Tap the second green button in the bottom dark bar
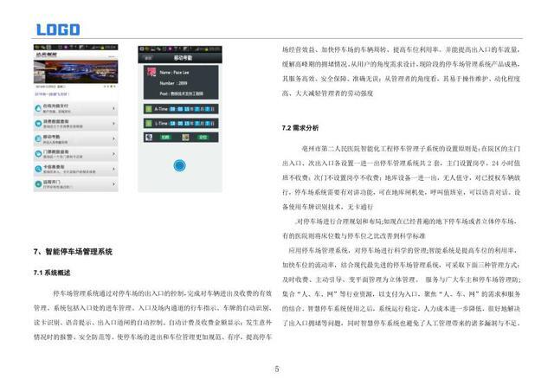The image size is (554, 392). (x=203, y=137)
